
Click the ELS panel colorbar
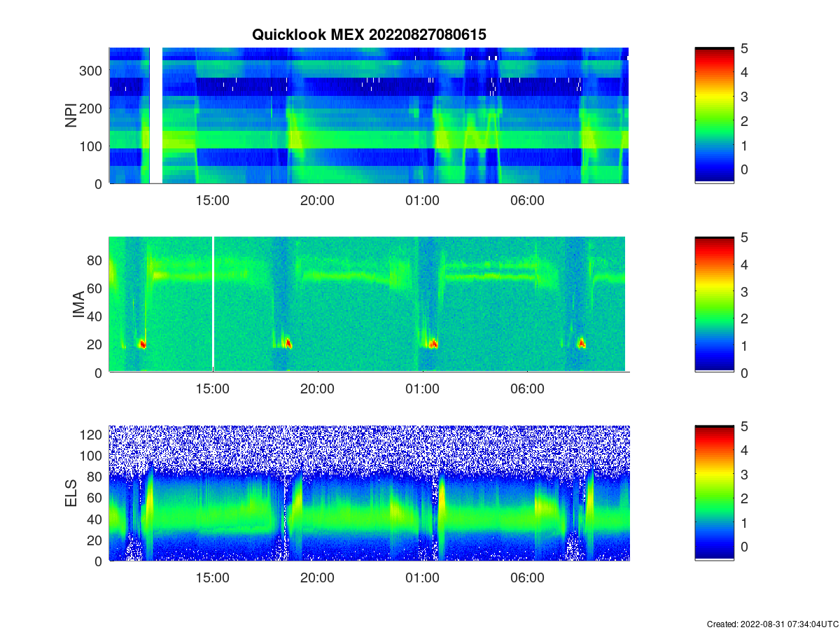click(714, 493)
